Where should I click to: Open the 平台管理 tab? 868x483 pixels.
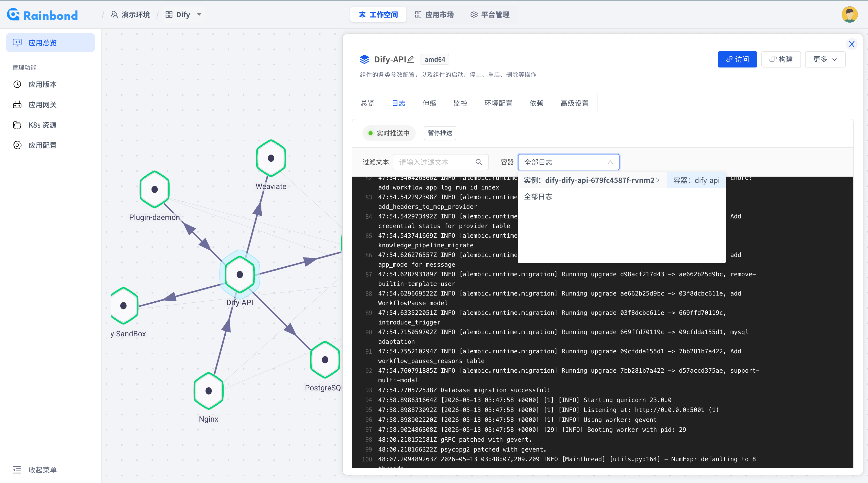pyautogui.click(x=490, y=15)
